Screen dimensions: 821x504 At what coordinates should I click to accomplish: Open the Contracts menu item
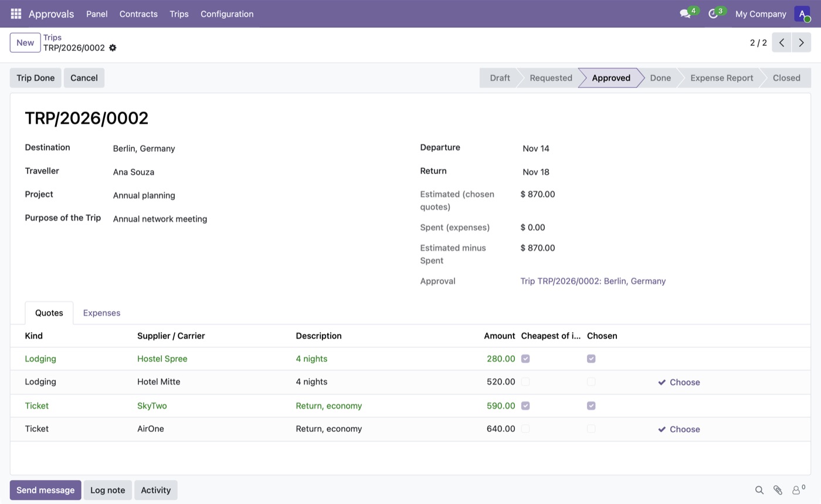click(x=138, y=13)
